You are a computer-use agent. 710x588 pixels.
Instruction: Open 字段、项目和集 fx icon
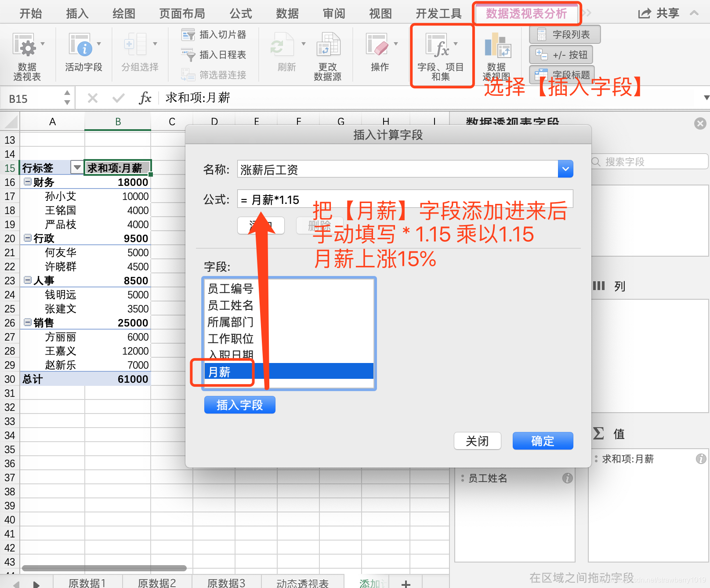pyautogui.click(x=437, y=45)
